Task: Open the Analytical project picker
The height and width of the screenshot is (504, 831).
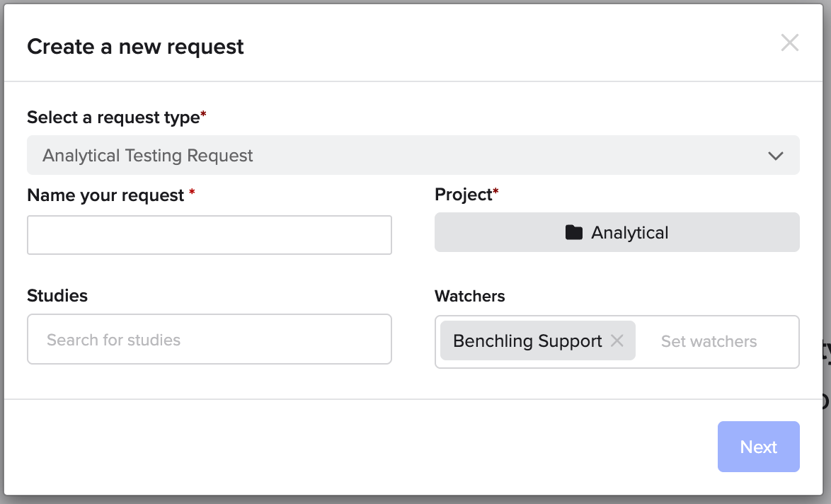Action: point(617,232)
